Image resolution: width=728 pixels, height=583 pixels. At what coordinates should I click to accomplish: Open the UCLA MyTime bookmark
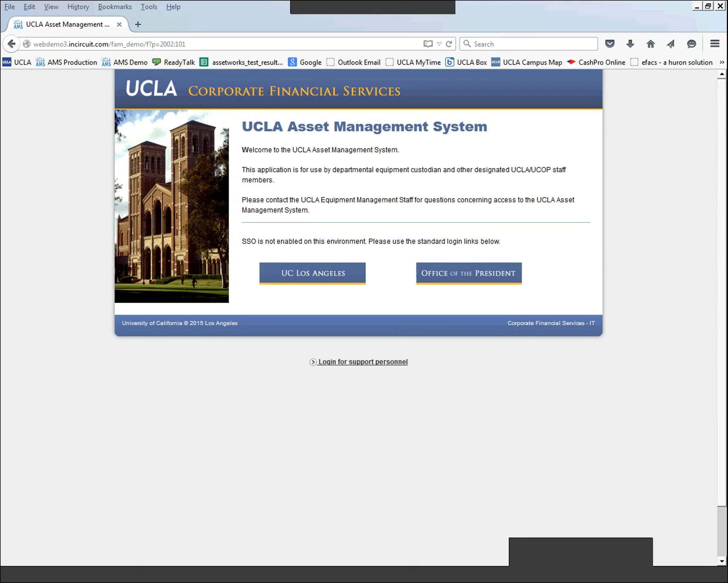(413, 63)
